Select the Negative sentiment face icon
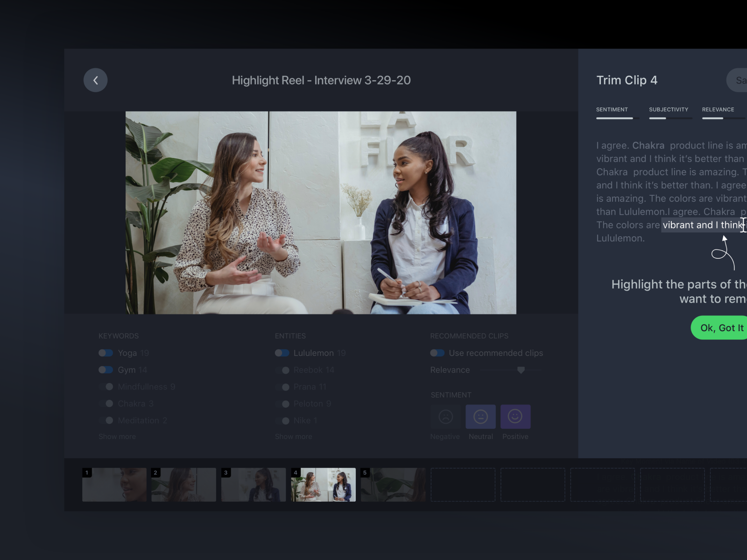Image resolution: width=747 pixels, height=560 pixels. click(x=445, y=417)
